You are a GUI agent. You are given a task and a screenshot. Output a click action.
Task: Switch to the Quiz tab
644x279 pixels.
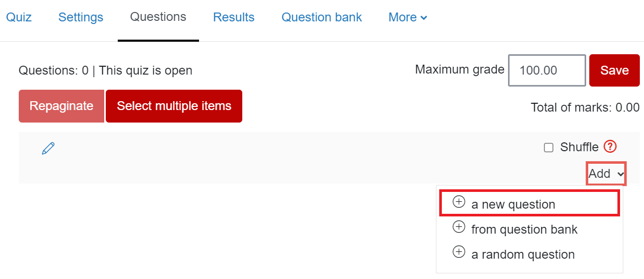(19, 17)
